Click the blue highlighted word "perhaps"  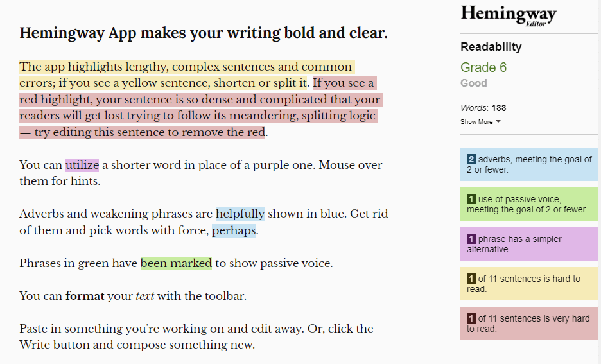tap(234, 230)
